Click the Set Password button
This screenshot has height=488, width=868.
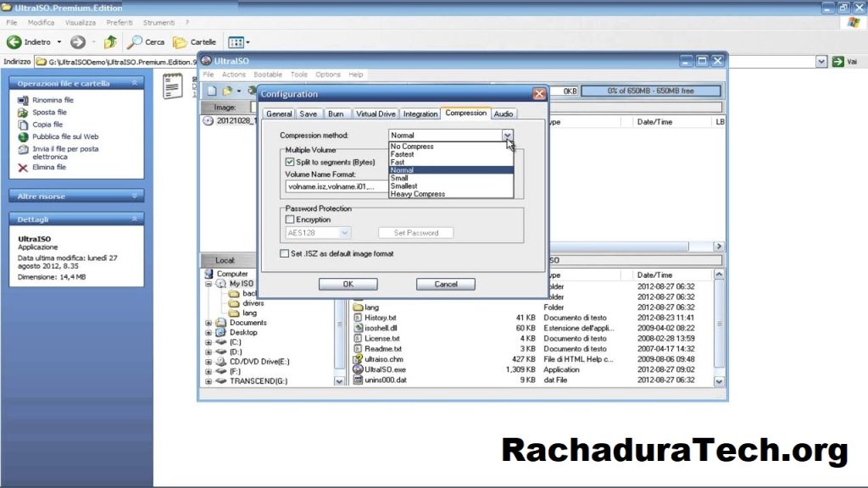point(415,233)
